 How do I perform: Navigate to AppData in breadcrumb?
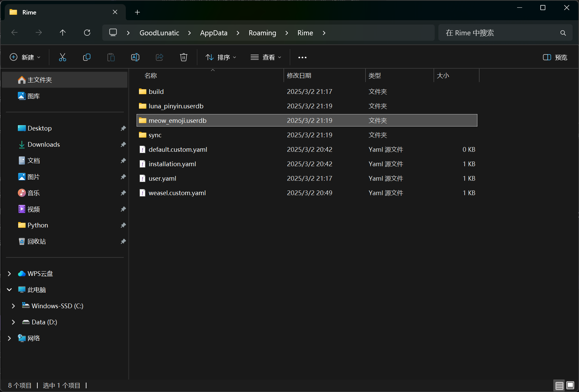214,33
